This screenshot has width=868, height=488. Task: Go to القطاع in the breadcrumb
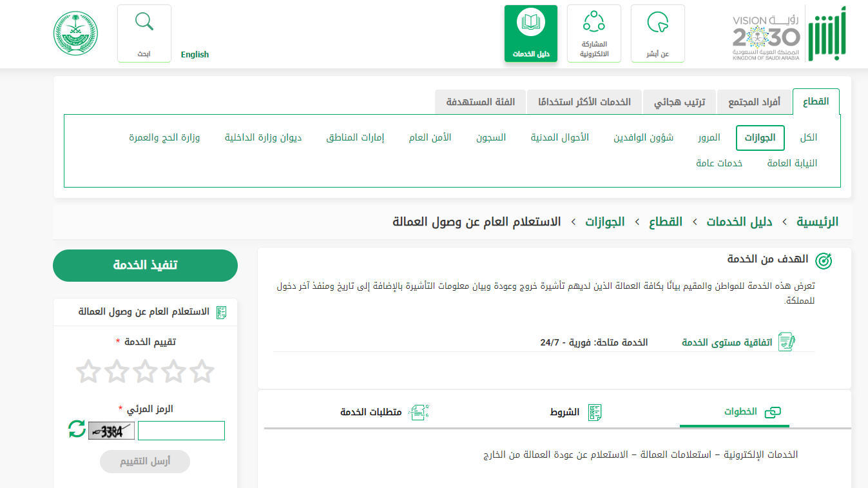(666, 222)
